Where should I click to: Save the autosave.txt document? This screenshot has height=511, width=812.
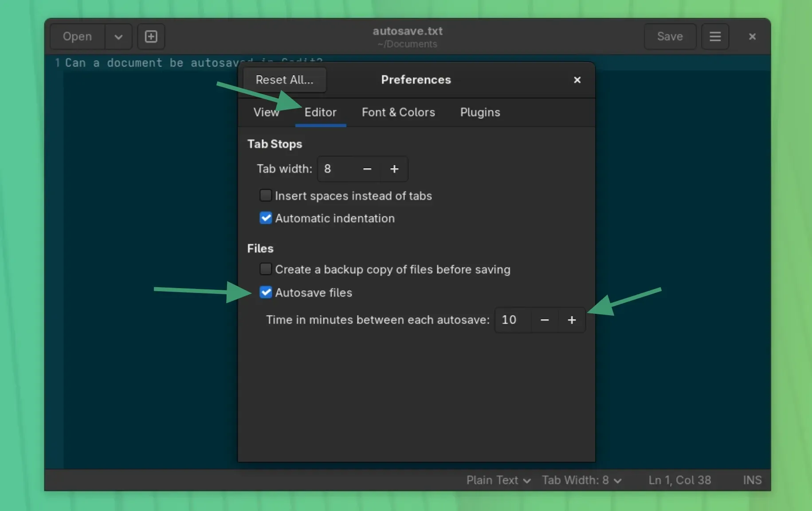pos(670,36)
